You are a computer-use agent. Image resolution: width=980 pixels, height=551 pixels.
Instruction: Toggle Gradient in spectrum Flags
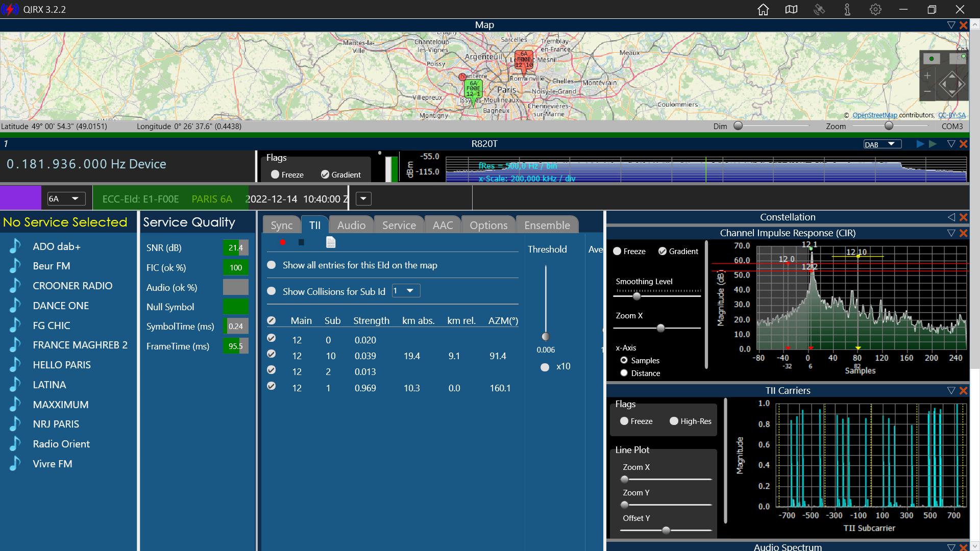click(325, 174)
